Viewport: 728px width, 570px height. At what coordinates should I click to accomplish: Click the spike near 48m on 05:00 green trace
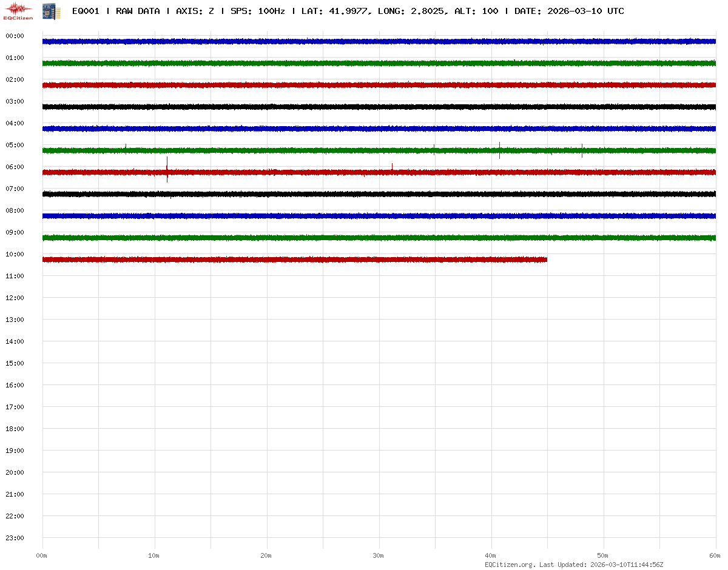point(582,150)
